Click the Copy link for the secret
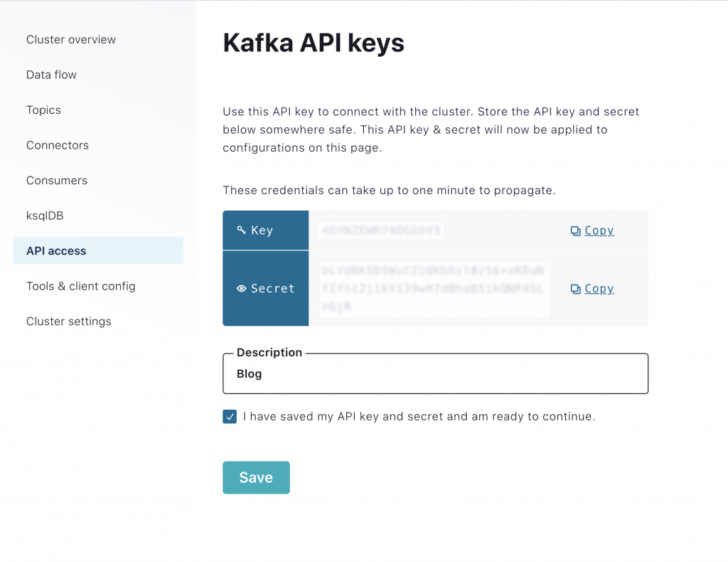 [x=599, y=288]
